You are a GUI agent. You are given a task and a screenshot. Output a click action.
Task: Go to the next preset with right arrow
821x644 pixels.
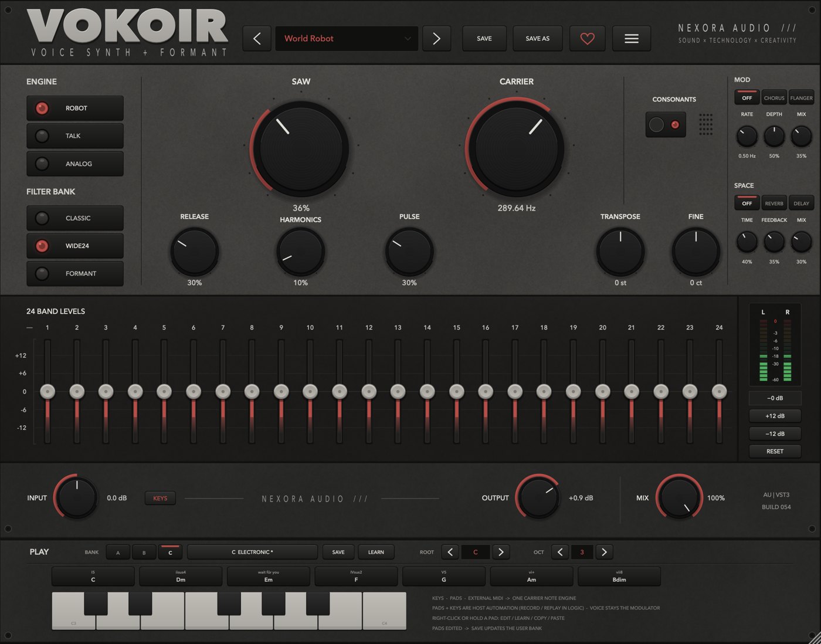[436, 39]
